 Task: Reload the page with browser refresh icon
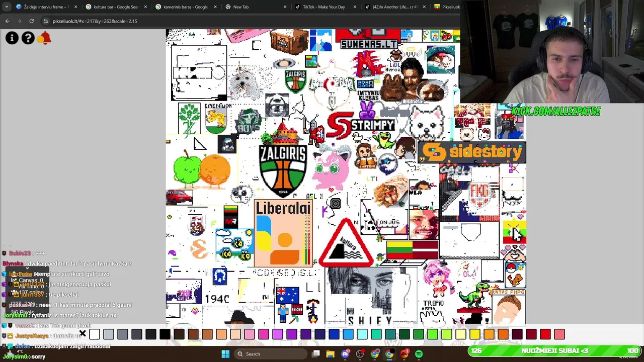31,21
